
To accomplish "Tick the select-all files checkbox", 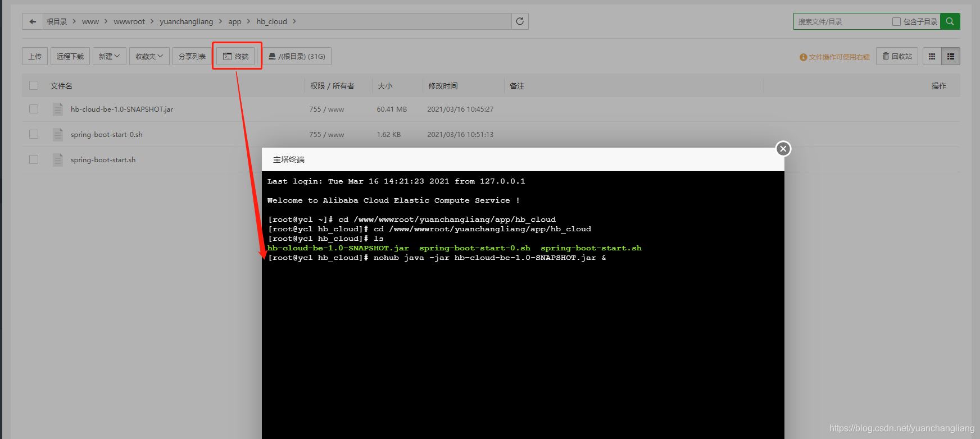I will (34, 85).
